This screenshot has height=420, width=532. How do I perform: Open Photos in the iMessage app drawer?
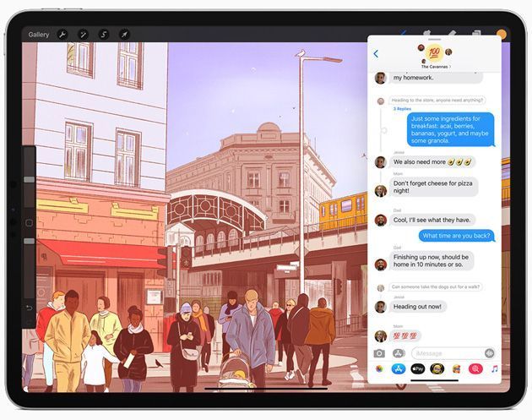tap(380, 369)
